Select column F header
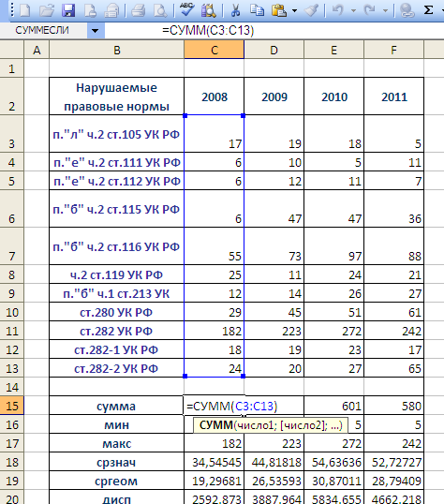 pyautogui.click(x=393, y=51)
